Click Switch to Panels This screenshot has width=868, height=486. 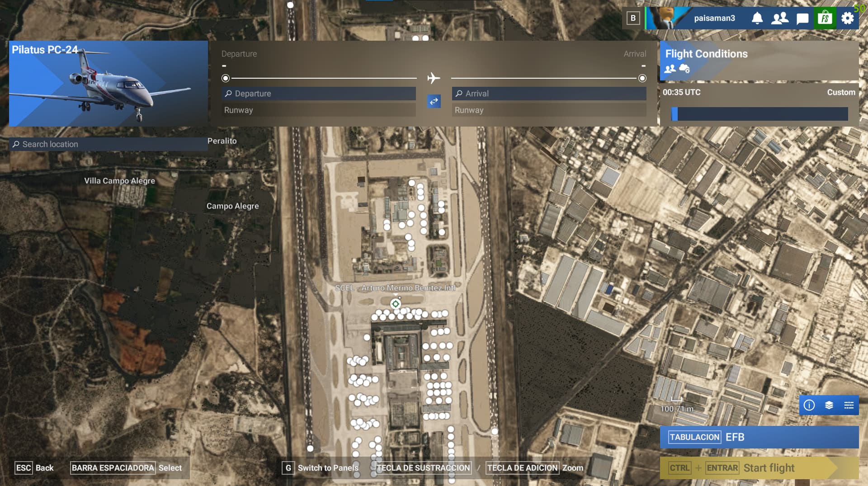click(320, 468)
